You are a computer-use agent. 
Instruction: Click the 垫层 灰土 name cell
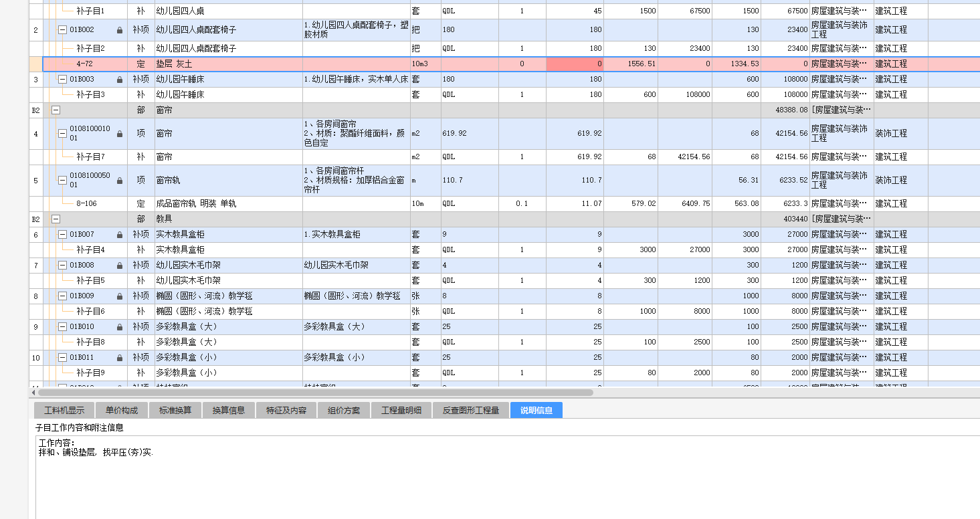(229, 64)
